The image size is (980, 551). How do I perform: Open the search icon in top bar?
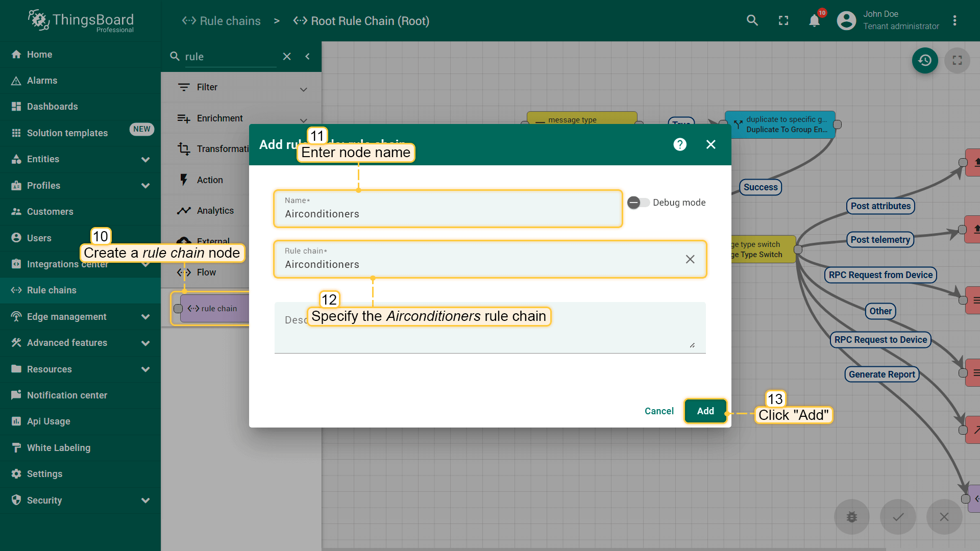[752, 20]
